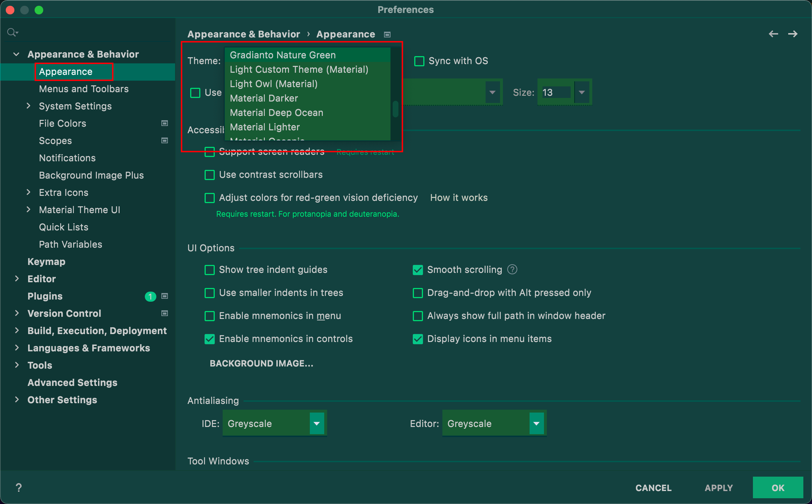Select Material Deep Ocean theme
The width and height of the screenshot is (812, 504).
pos(276,113)
